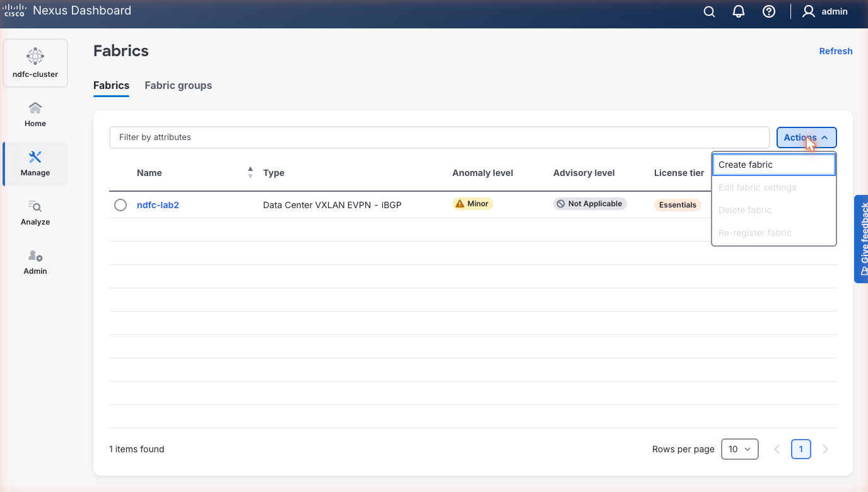Open the search icon in the header
Screen dimensions: 868x492
click(709, 11)
